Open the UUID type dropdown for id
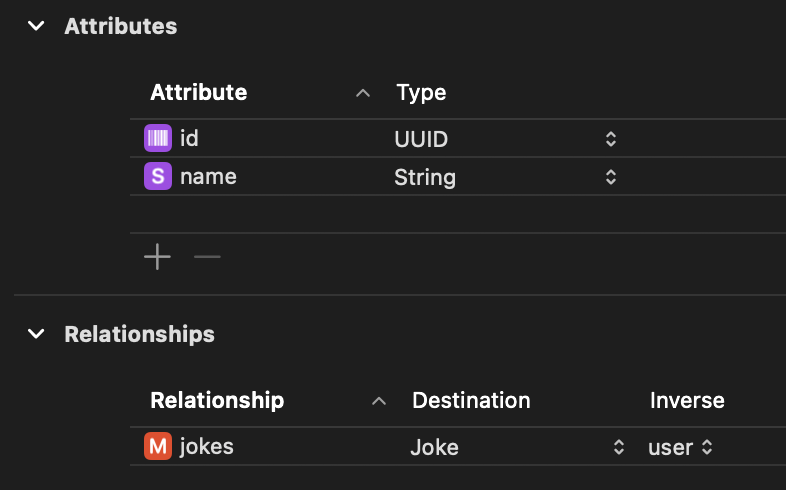The width and height of the screenshot is (786, 490). click(610, 140)
